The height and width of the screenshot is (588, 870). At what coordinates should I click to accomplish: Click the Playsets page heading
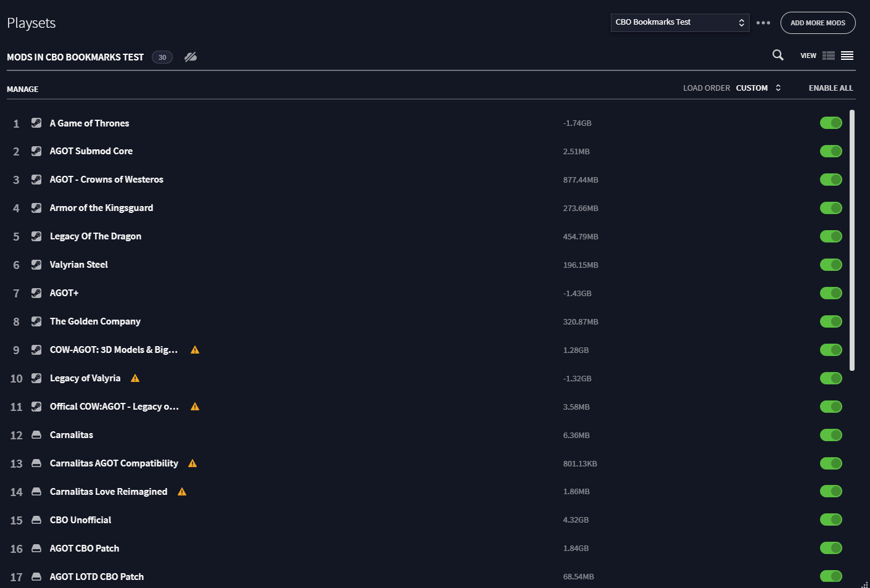(x=31, y=23)
